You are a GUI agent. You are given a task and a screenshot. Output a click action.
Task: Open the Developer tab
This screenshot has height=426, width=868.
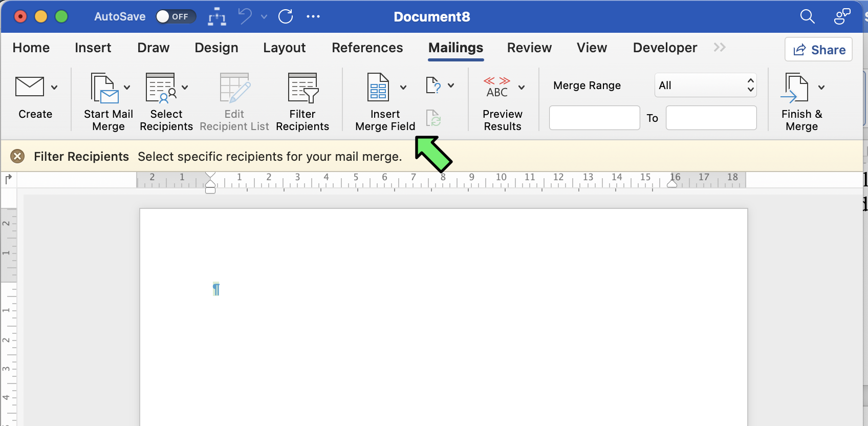coord(665,48)
